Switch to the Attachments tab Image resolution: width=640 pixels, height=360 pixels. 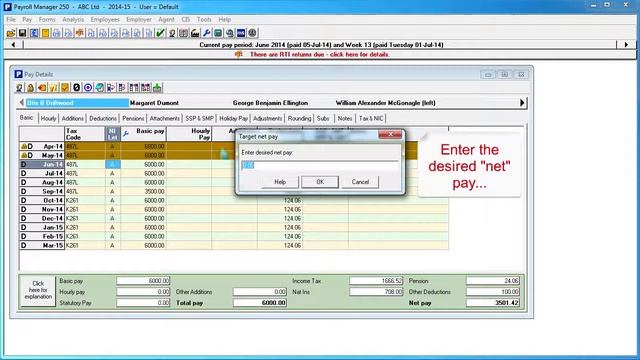[x=164, y=118]
